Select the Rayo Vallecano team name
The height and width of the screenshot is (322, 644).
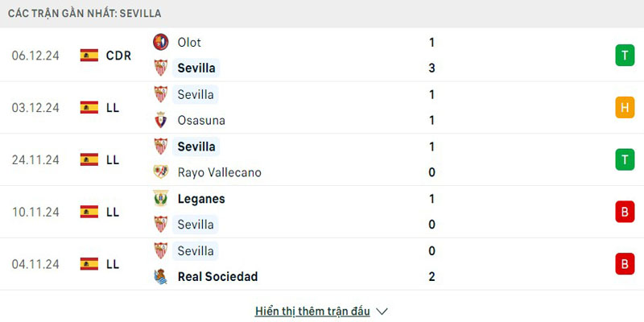point(219,172)
